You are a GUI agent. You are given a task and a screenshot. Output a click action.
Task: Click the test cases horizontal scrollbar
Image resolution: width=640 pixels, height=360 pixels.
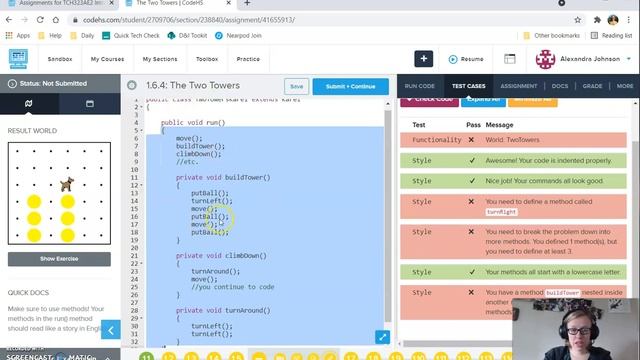tap(457, 344)
